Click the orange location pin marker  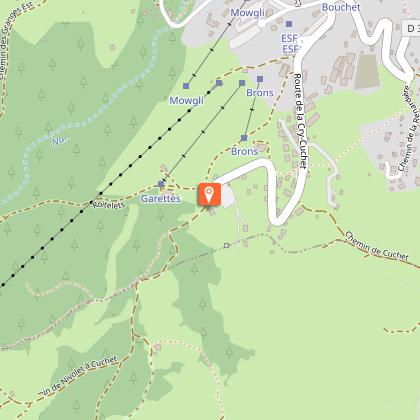[x=209, y=194]
